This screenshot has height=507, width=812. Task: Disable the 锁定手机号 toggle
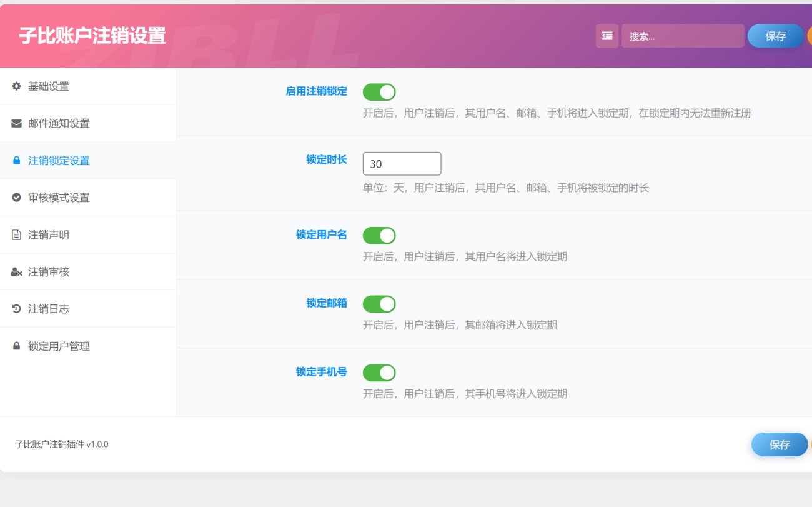click(379, 373)
